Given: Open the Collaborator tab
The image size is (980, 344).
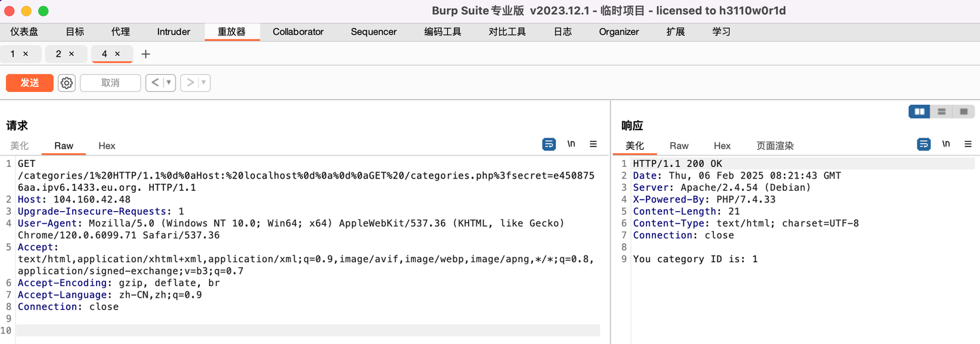Looking at the screenshot, I should pyautogui.click(x=298, y=31).
